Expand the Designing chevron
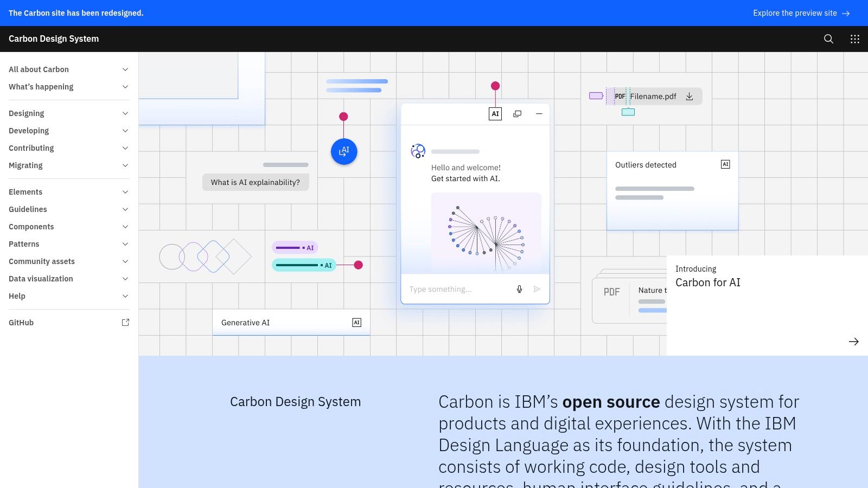 [x=125, y=113]
